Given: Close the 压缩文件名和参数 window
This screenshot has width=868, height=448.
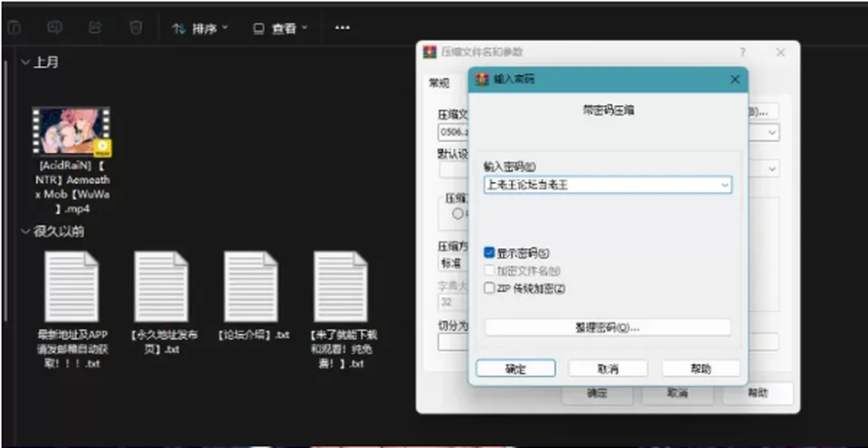Looking at the screenshot, I should 780,52.
